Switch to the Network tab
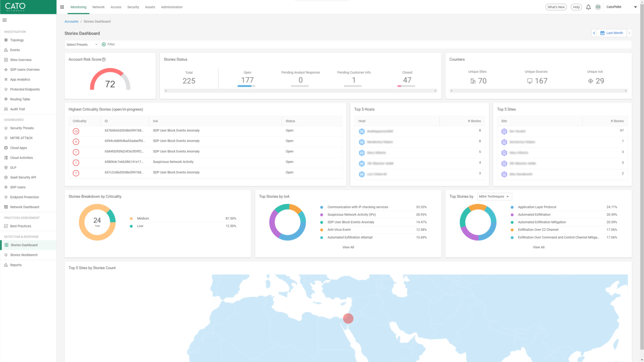The height and width of the screenshot is (362, 644). click(x=98, y=7)
